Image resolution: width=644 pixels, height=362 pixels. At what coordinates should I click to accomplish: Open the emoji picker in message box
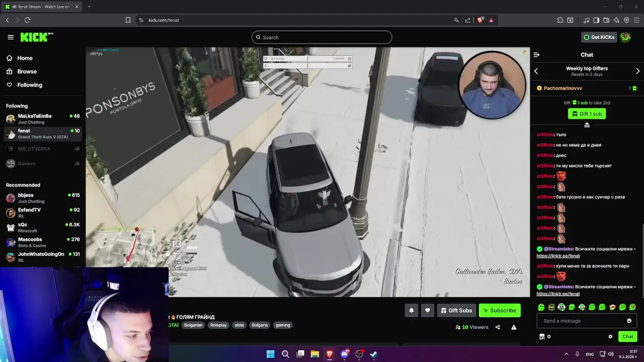[x=629, y=321]
